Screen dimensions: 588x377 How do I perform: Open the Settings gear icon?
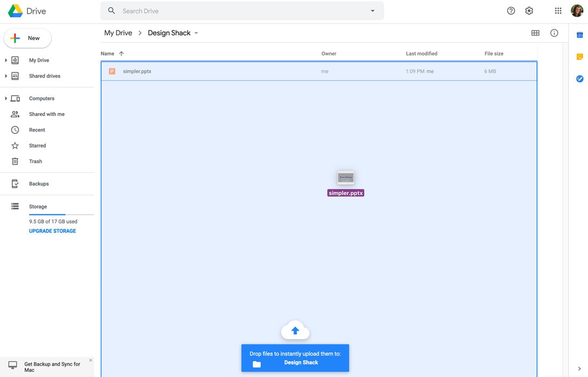point(529,11)
